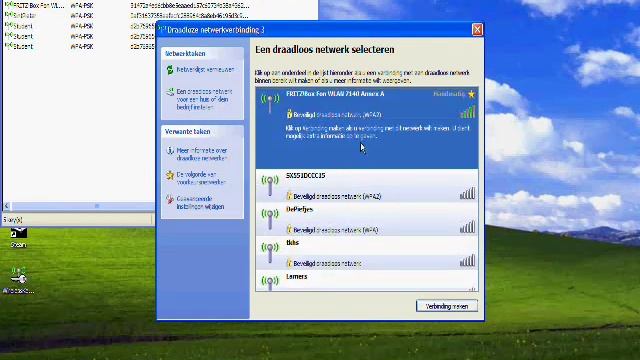Click WPA-PSK cell of FRITZ Box row
This screenshot has height=360, width=640.
click(x=82, y=5)
